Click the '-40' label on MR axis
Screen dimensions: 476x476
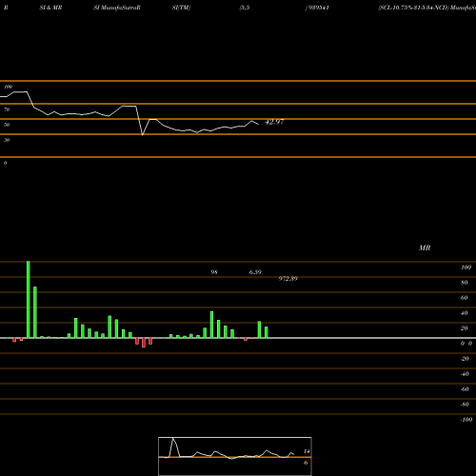[x=465, y=374]
